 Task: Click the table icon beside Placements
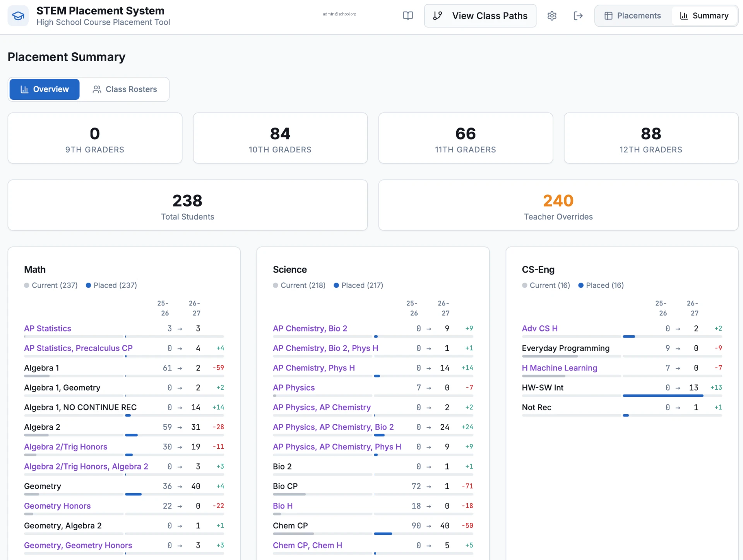[608, 16]
